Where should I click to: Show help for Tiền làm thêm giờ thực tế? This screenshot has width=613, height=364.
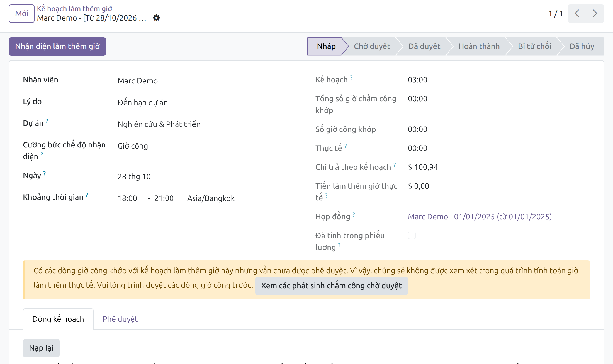[326, 195]
